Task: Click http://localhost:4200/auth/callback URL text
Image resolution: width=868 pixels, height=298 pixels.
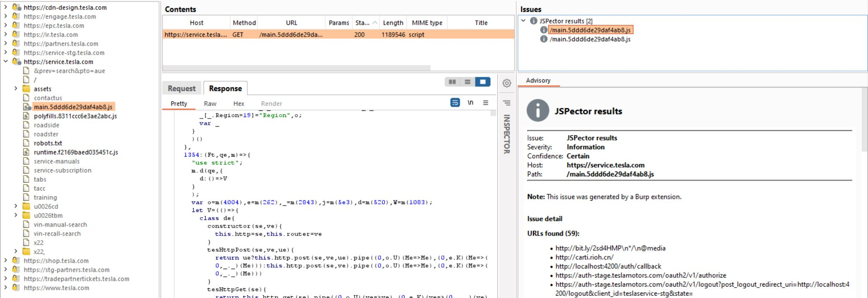Action: pyautogui.click(x=608, y=266)
